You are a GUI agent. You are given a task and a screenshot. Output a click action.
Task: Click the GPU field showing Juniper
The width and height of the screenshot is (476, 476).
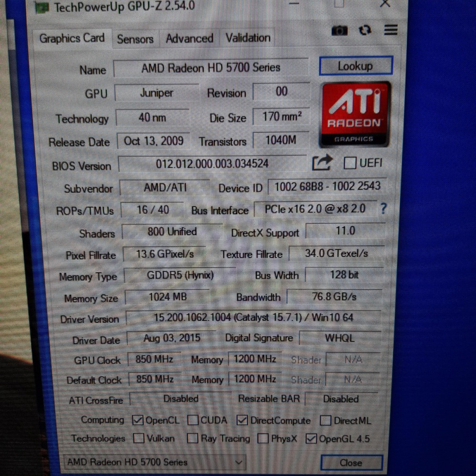pos(157,93)
